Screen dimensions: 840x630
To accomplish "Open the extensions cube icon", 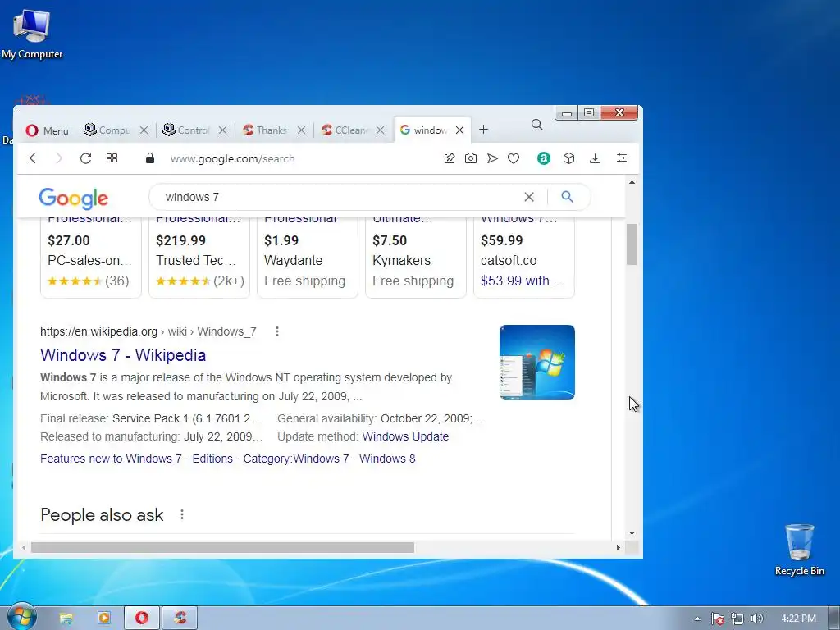I will click(569, 158).
